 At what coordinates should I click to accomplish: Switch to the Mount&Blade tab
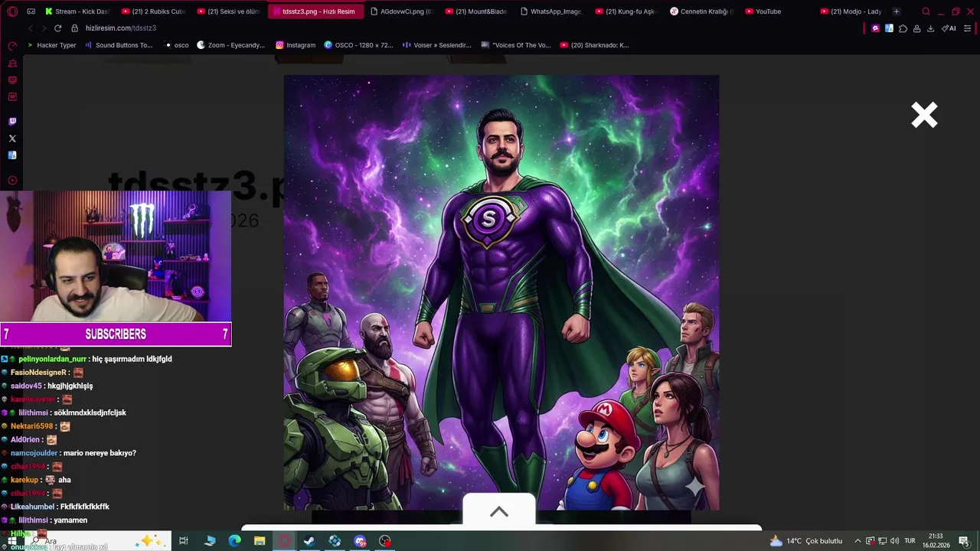pos(475,11)
